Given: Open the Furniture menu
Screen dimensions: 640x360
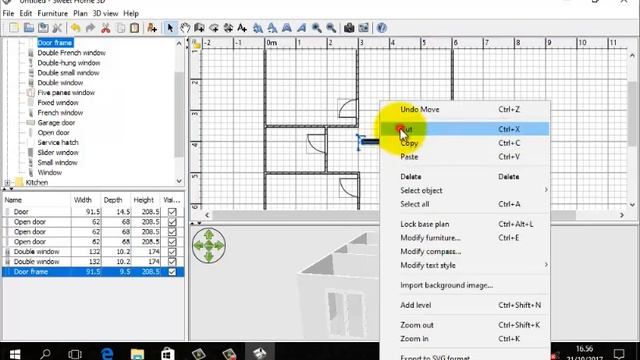Looking at the screenshot, I should click(53, 13).
